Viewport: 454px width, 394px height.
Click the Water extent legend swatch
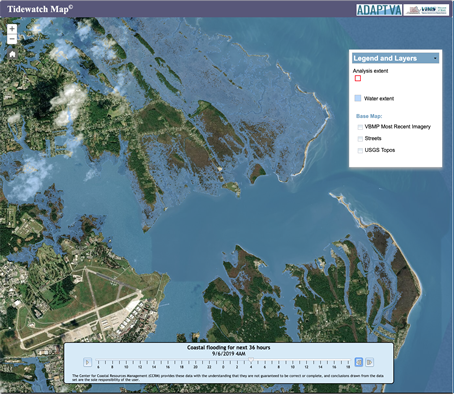tap(358, 98)
